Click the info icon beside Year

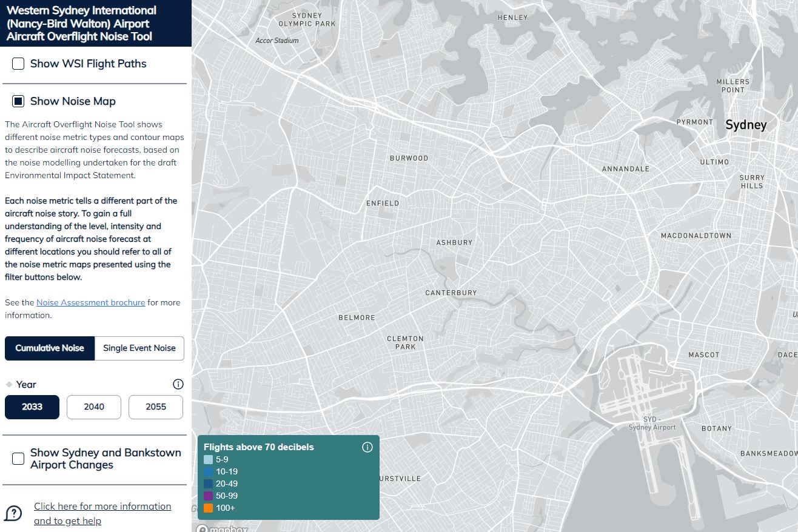(178, 384)
